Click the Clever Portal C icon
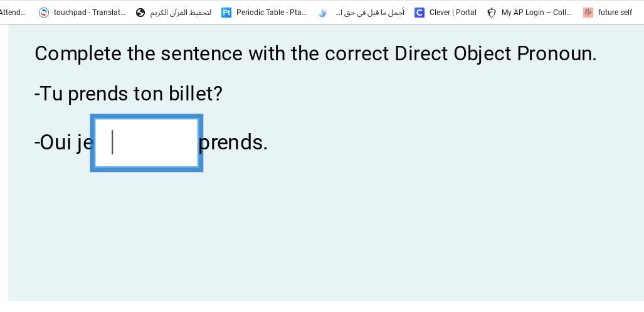Viewport: 644px width, 312px height. click(420, 13)
